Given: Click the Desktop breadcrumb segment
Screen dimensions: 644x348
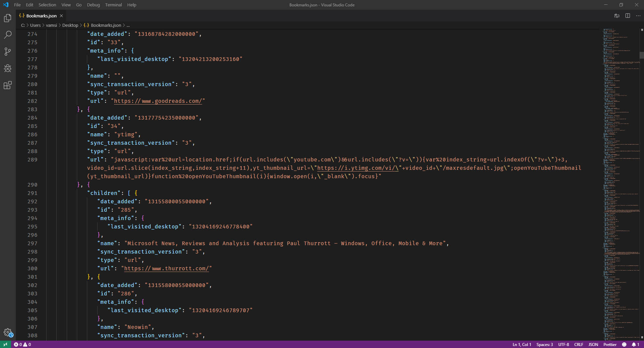Looking at the screenshot, I should pyautogui.click(x=70, y=25).
